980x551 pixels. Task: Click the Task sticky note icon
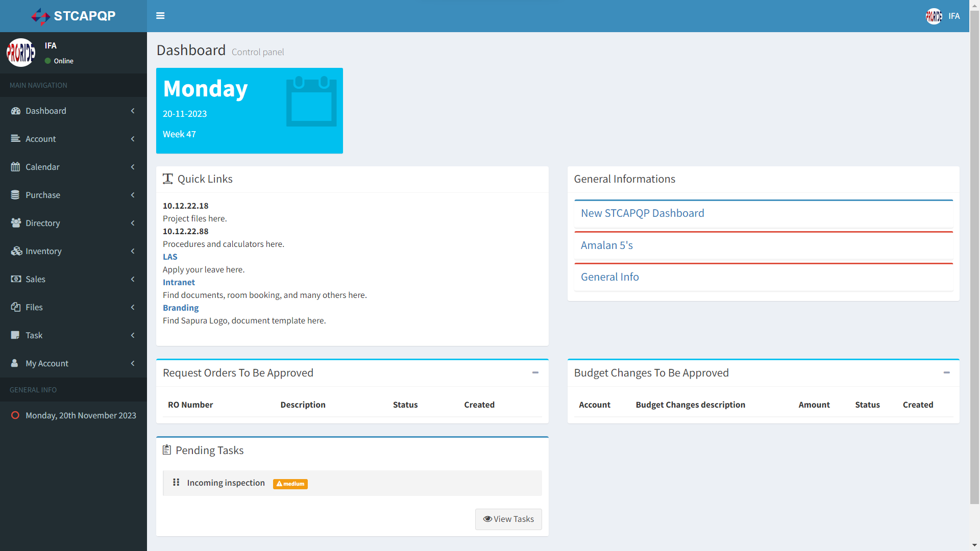point(16,335)
